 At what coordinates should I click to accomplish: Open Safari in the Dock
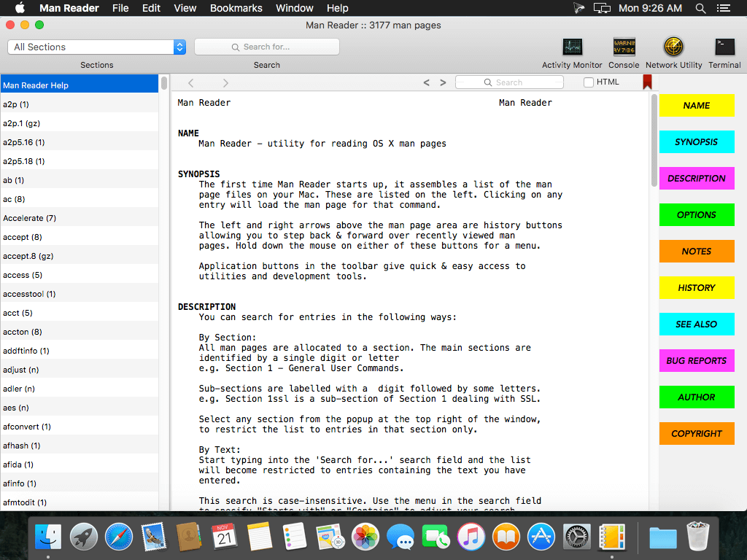click(x=119, y=537)
